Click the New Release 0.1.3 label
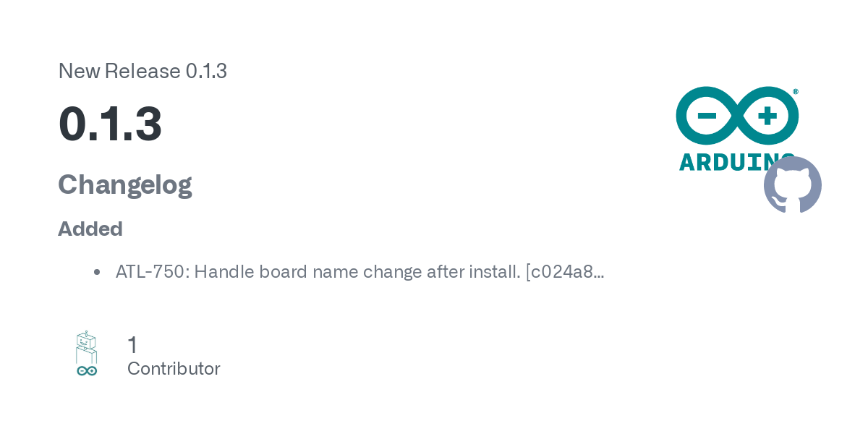This screenshot has height=434, width=868. click(142, 71)
